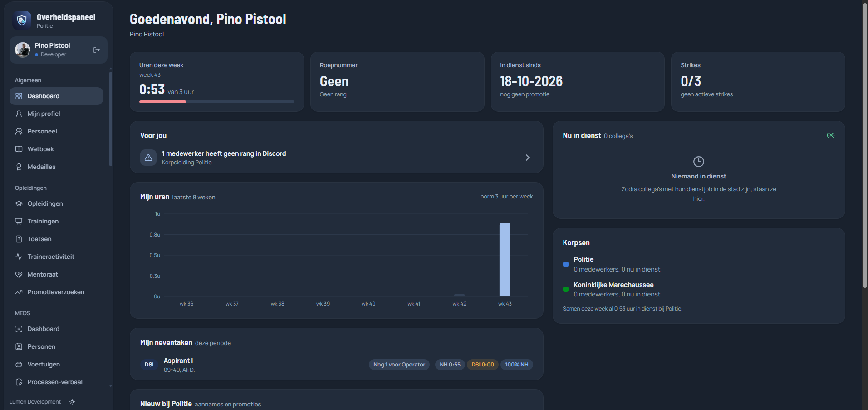Click the Toetsen document icon

(19, 239)
